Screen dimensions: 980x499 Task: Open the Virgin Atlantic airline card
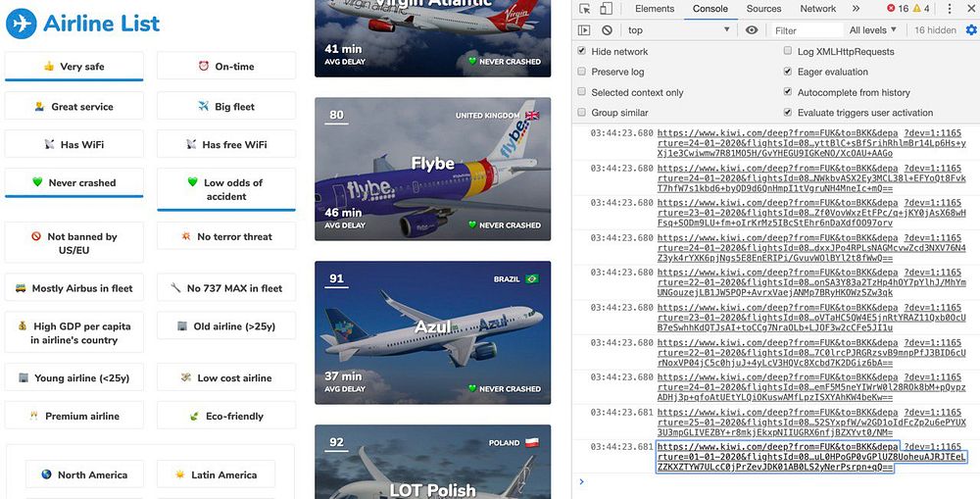coord(432,38)
